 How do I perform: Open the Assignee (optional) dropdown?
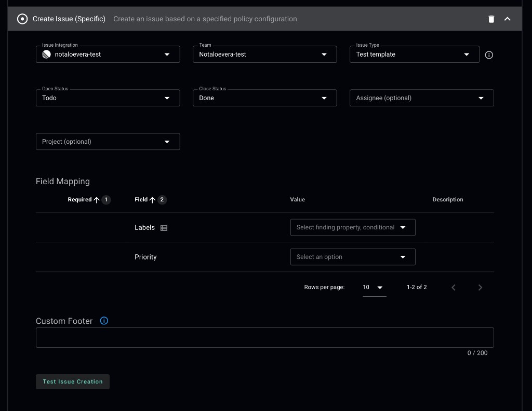click(x=422, y=98)
